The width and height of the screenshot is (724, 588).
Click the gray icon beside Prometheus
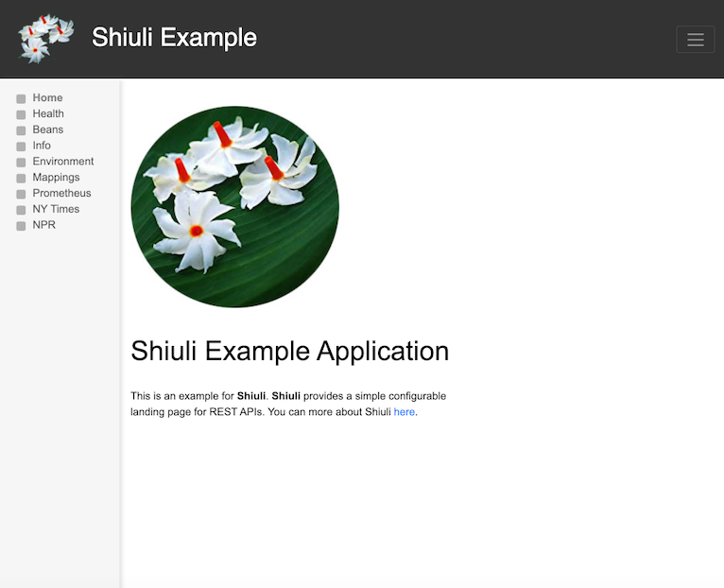click(x=21, y=194)
